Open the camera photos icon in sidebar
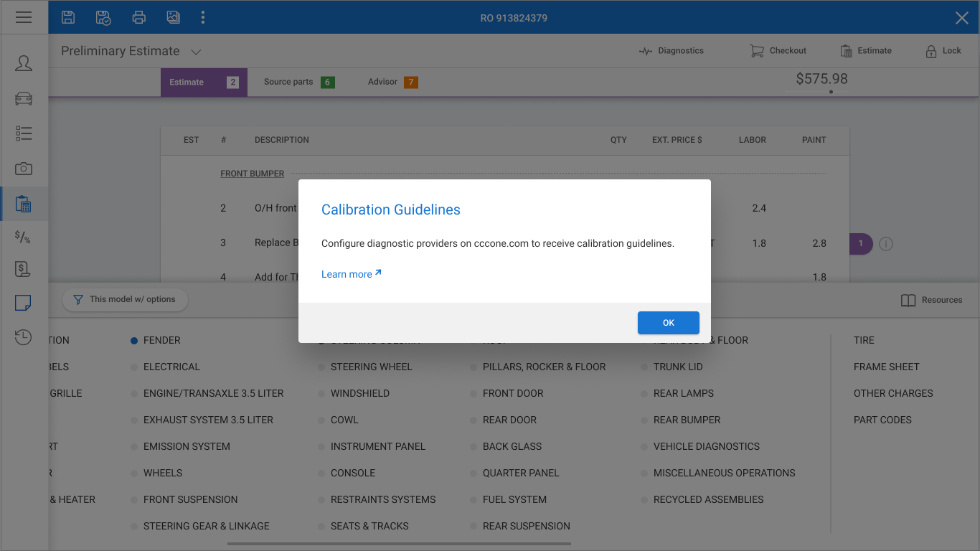Image resolution: width=980 pixels, height=551 pixels. click(x=24, y=169)
